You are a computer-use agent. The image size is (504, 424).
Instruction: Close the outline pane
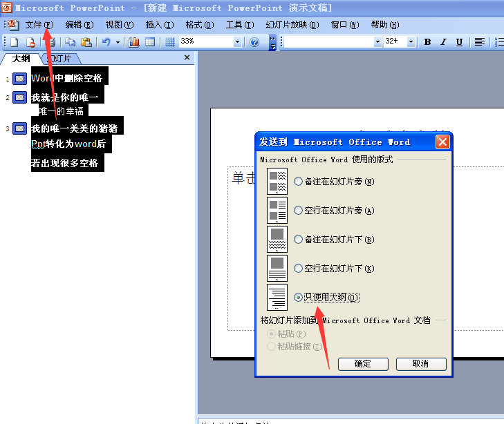pyautogui.click(x=187, y=57)
